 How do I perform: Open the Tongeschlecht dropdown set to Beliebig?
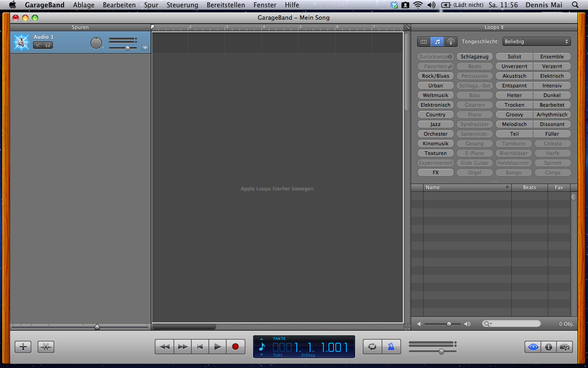(536, 41)
